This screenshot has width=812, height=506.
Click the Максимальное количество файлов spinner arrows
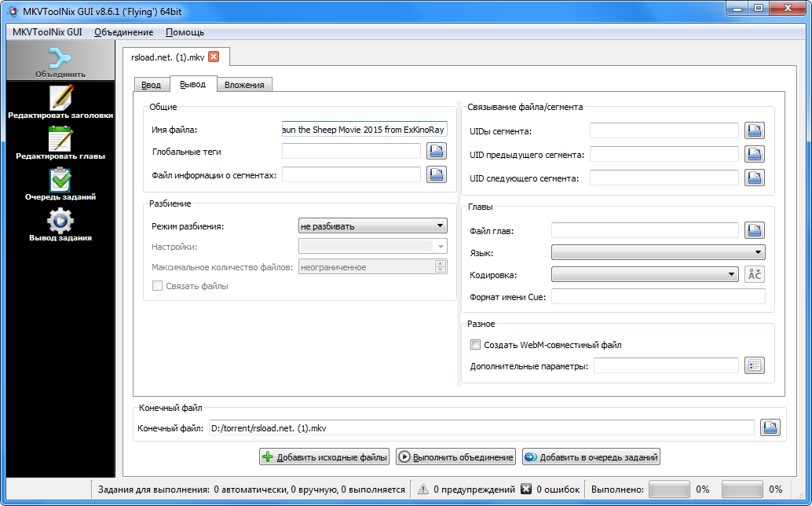pos(441,266)
